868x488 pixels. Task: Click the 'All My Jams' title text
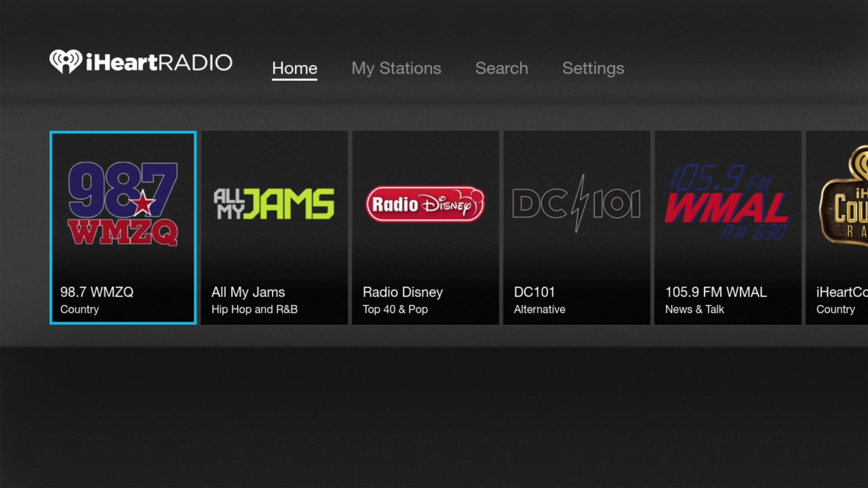(x=248, y=292)
